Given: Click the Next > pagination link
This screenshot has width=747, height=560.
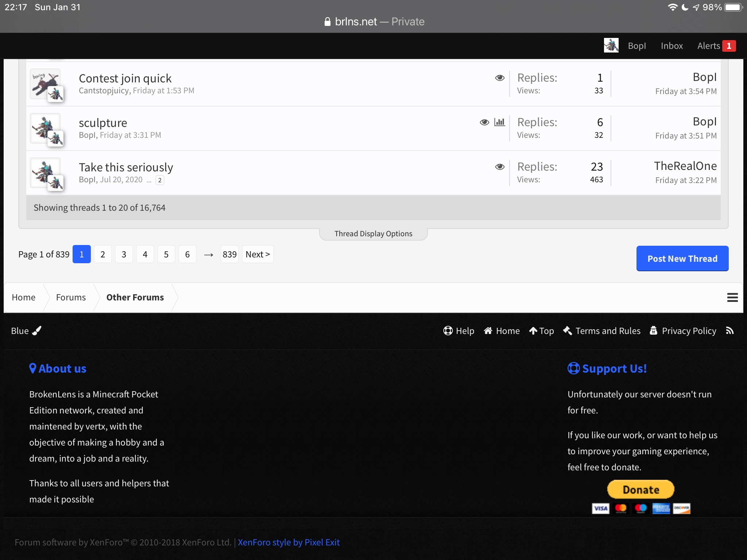Looking at the screenshot, I should 258,254.
